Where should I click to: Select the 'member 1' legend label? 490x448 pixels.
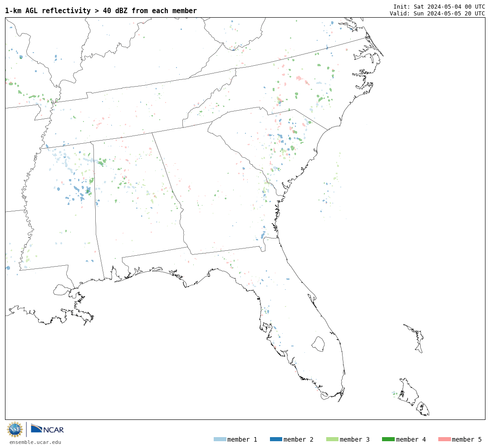(x=242, y=439)
